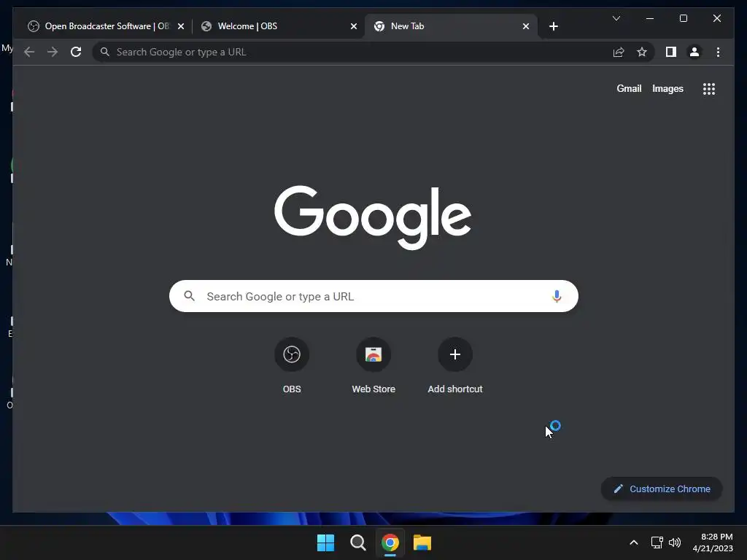Maximize the Chrome window
The width and height of the screenshot is (747, 560).
point(683,18)
